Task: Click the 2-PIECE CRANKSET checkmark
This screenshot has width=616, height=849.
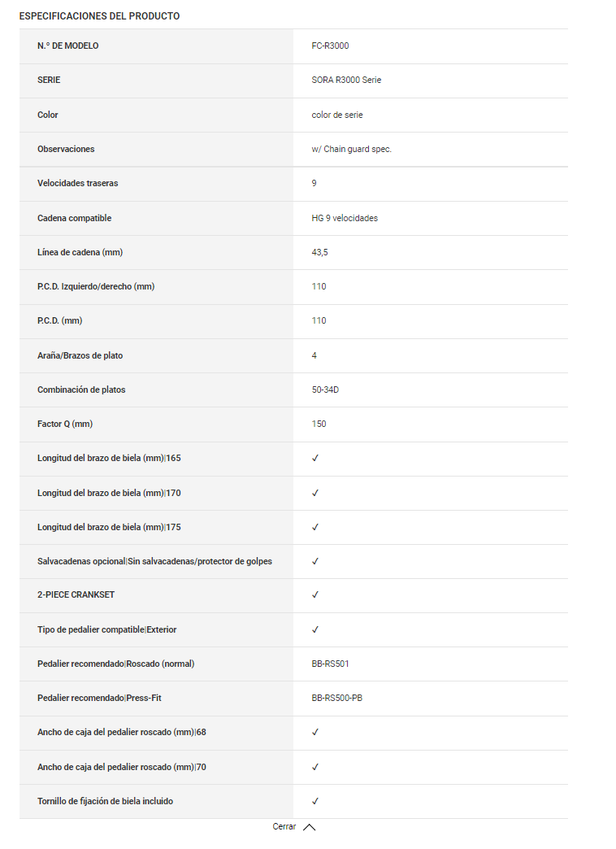Action: (315, 595)
